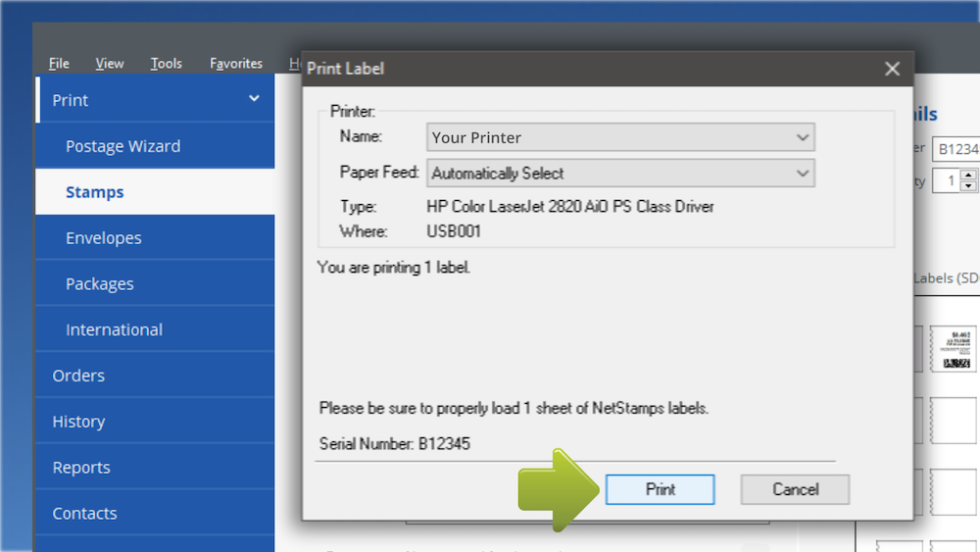This screenshot has width=980, height=552.
Task: Select Stamps in the sidebar
Action: click(x=95, y=192)
